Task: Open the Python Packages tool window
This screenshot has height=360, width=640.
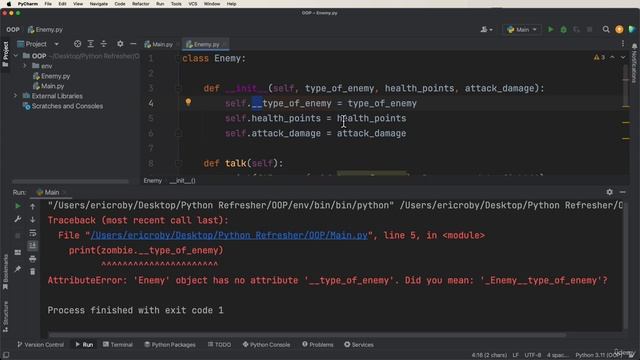Action: (170, 344)
